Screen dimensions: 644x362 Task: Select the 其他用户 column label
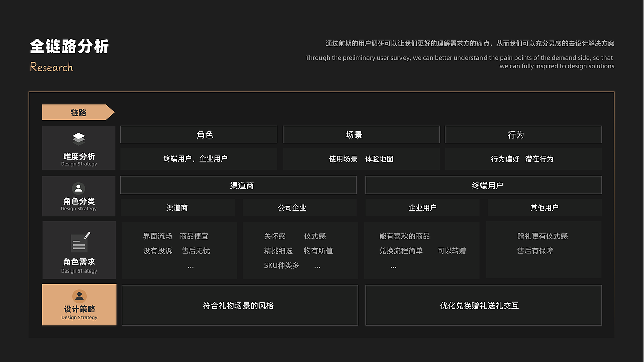point(544,207)
